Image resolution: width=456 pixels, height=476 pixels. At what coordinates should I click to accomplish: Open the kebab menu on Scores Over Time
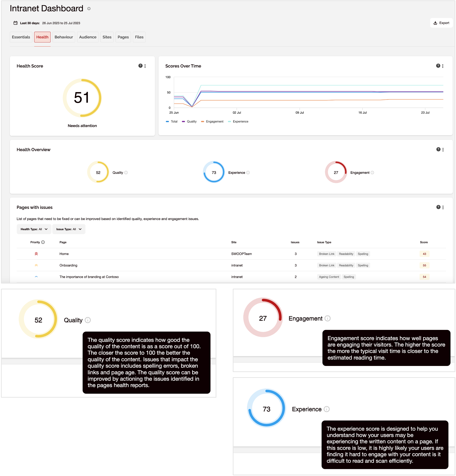coord(443,66)
